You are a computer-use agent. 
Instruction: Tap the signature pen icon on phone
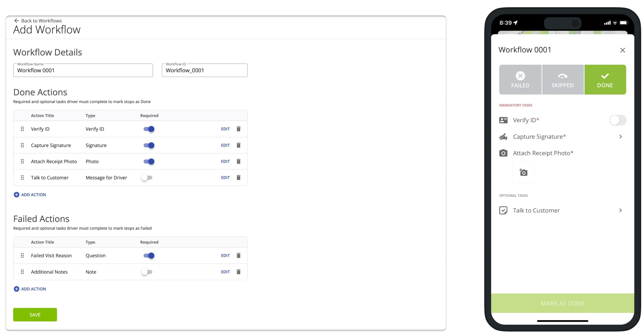503,137
